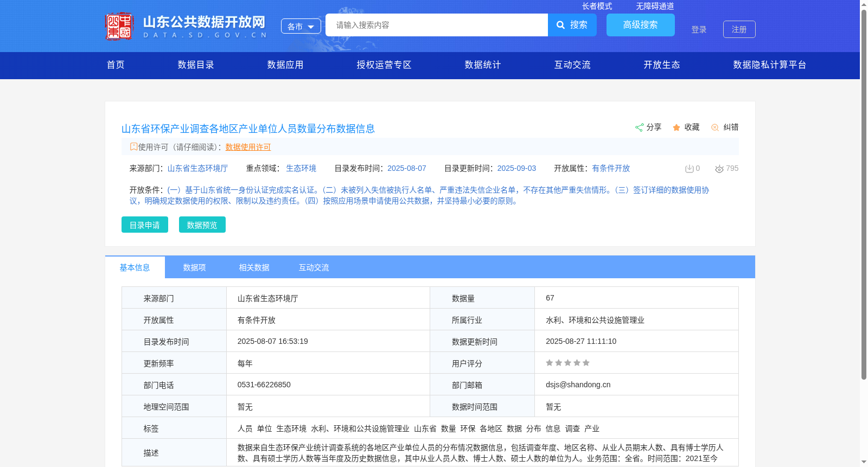Click the 数据预览 button
This screenshot has width=868, height=467.
click(x=202, y=225)
